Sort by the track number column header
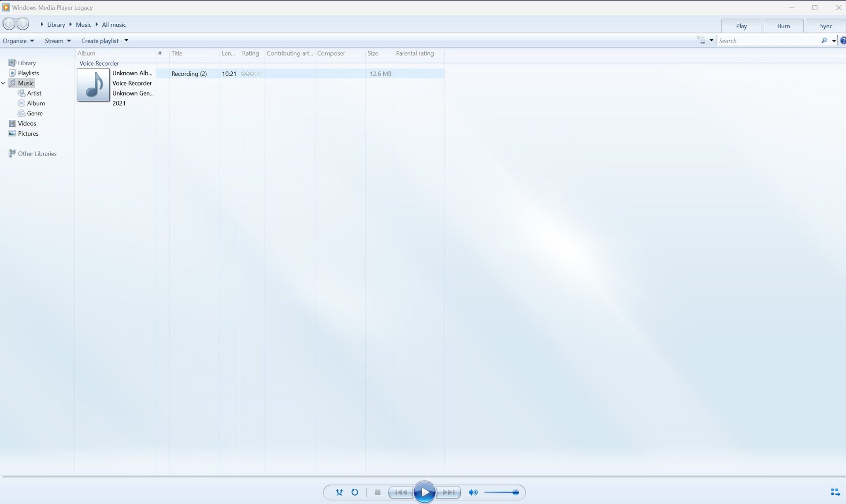 pyautogui.click(x=163, y=53)
